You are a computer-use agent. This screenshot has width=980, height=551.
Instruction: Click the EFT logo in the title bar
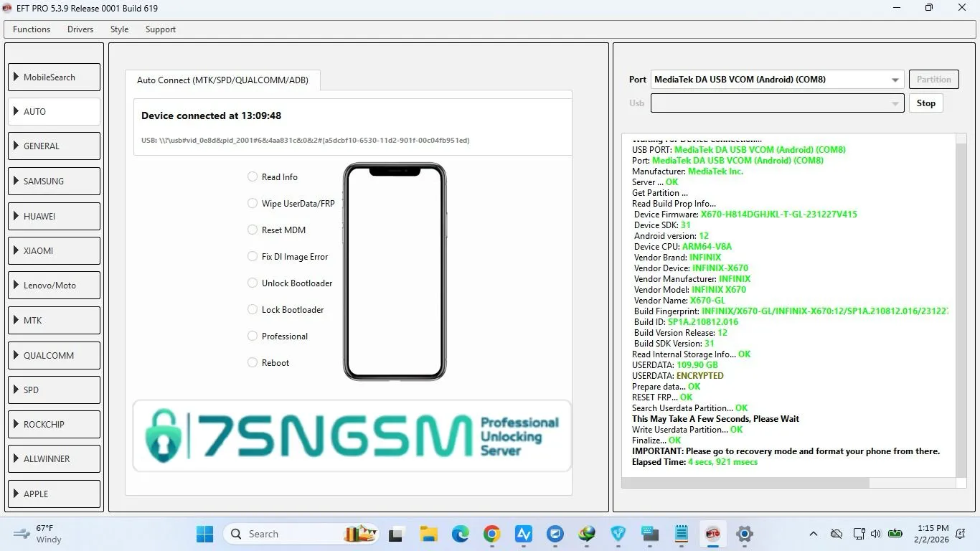8,8
